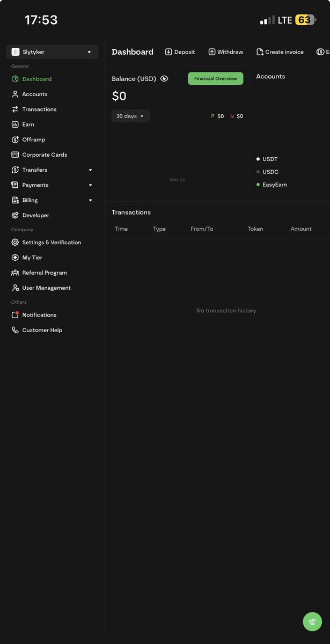Click the Earn bar-chart icon
The height and width of the screenshot is (644, 330).
click(15, 125)
